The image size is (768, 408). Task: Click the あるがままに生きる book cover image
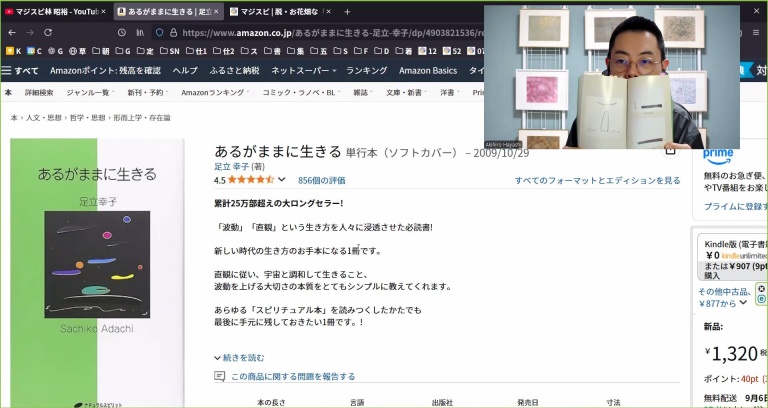pos(97,272)
